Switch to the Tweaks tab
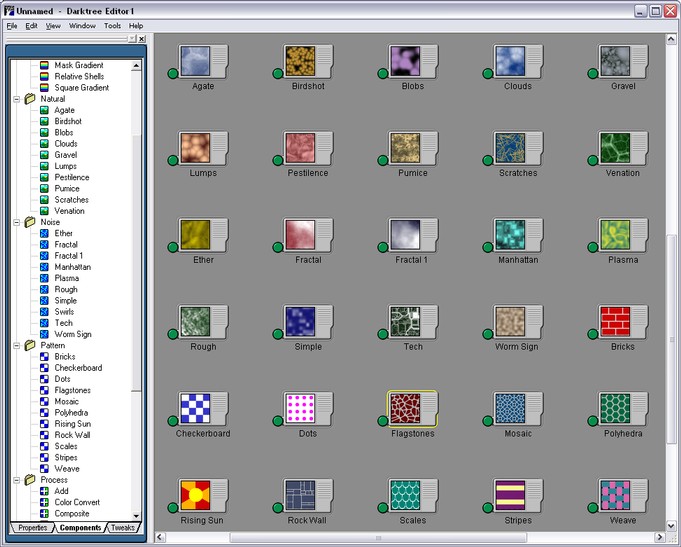 pyautogui.click(x=123, y=528)
